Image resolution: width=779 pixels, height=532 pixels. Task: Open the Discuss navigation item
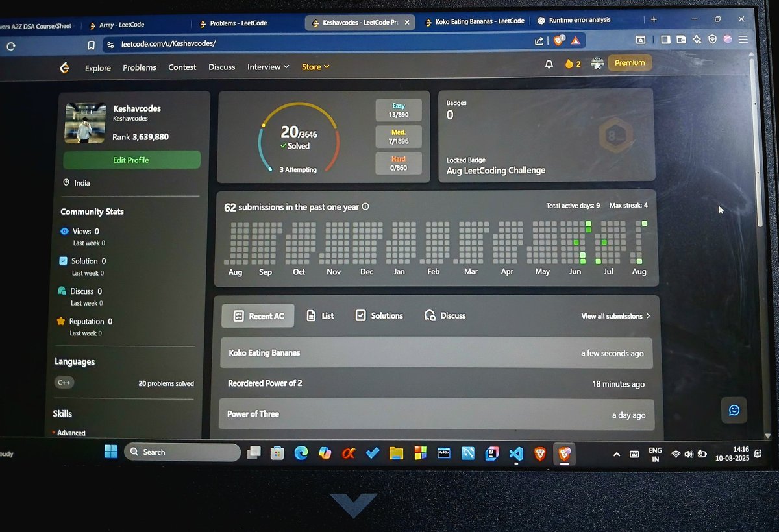pyautogui.click(x=222, y=67)
